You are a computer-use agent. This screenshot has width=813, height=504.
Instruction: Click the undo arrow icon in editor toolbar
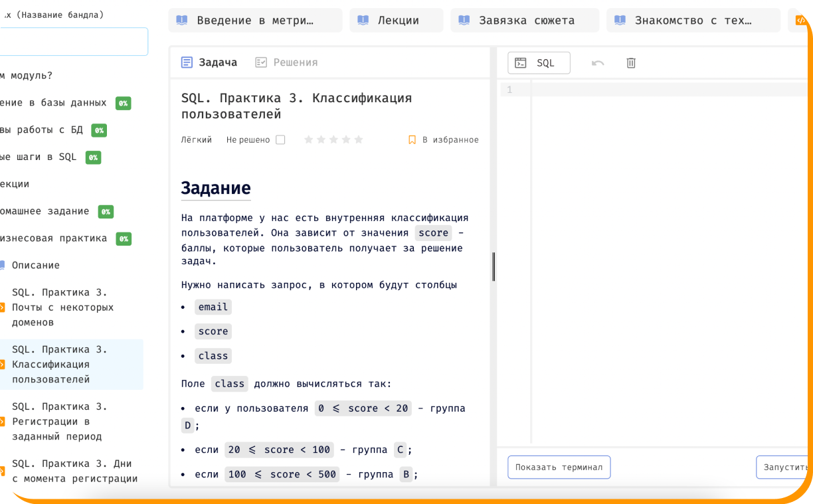[598, 63]
